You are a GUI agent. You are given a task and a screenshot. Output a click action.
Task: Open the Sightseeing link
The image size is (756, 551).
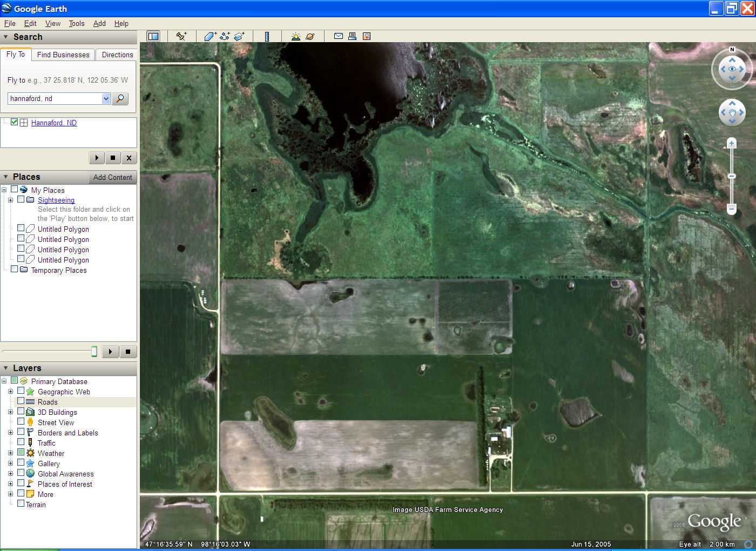56,200
